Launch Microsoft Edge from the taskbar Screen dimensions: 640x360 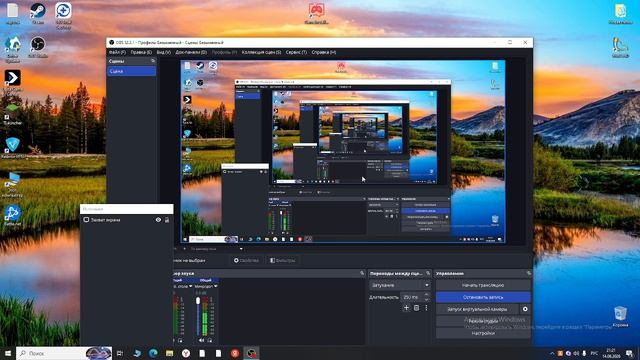[153, 353]
